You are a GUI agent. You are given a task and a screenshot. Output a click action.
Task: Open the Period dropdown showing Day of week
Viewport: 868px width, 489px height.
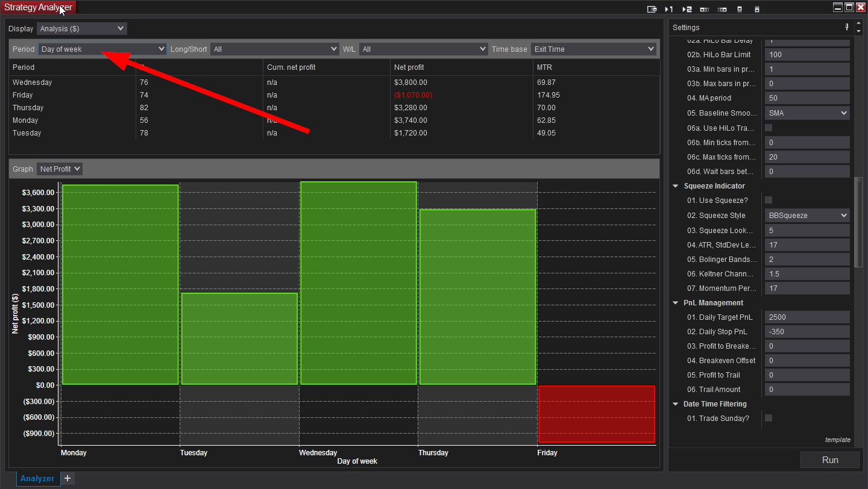(102, 49)
